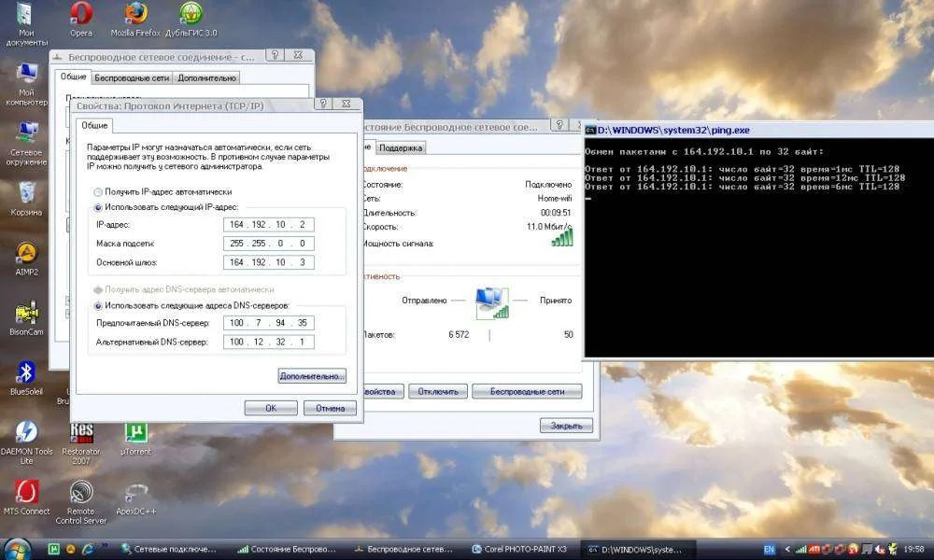This screenshot has width=934, height=560.
Task: Click the Отключить button in status window
Action: [x=438, y=391]
